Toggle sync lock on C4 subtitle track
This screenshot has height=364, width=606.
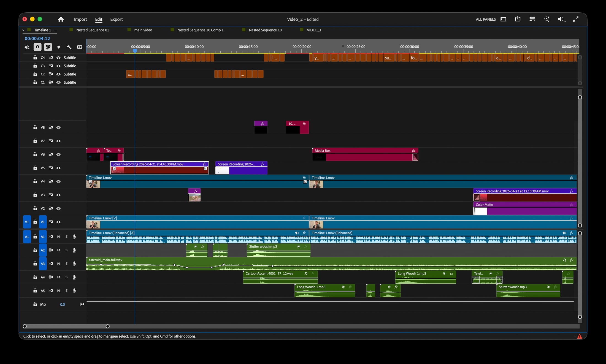point(51,58)
